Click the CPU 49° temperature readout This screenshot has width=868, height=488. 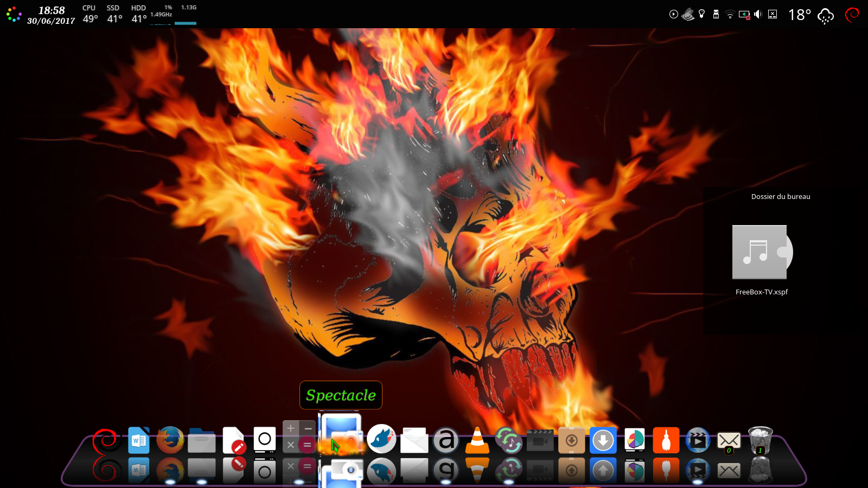tap(90, 15)
